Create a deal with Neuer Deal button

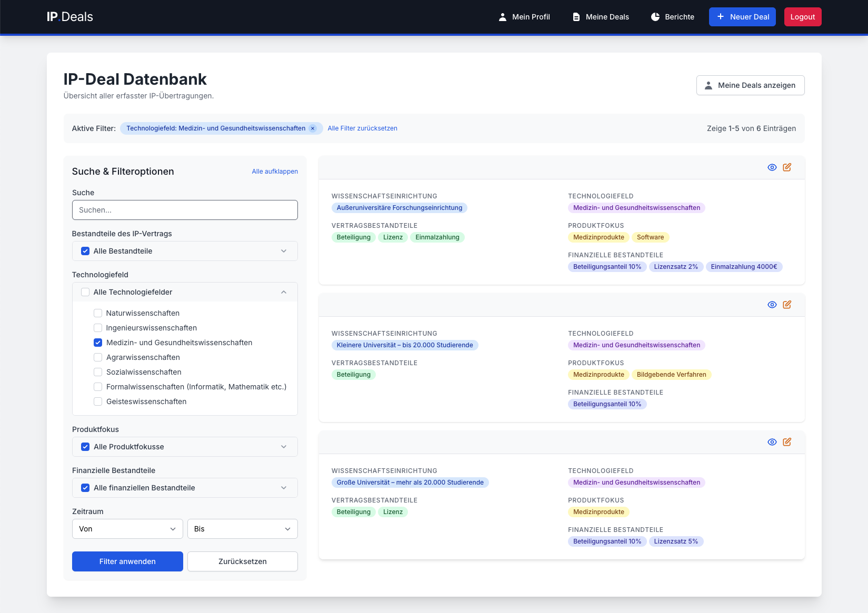point(742,17)
